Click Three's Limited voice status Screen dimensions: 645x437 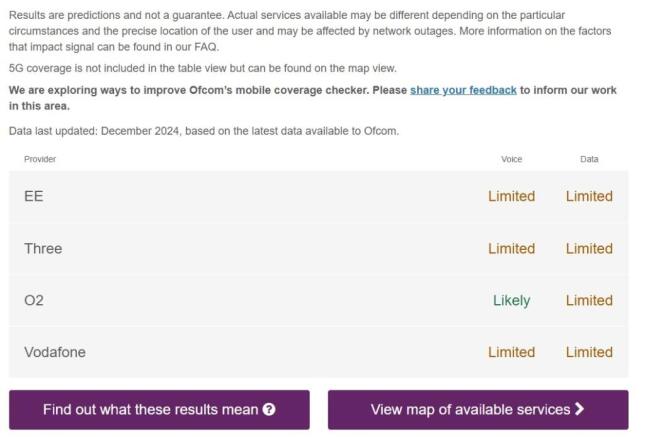click(x=511, y=249)
